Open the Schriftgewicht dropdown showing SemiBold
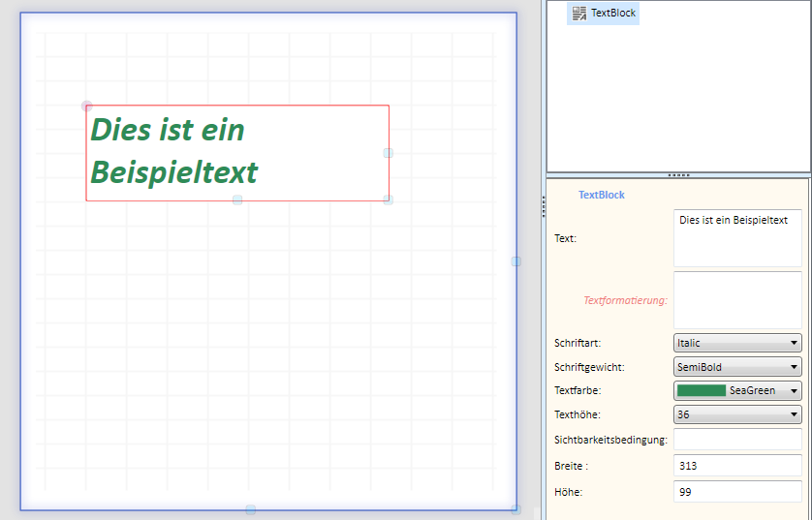This screenshot has width=812, height=520. [x=737, y=367]
